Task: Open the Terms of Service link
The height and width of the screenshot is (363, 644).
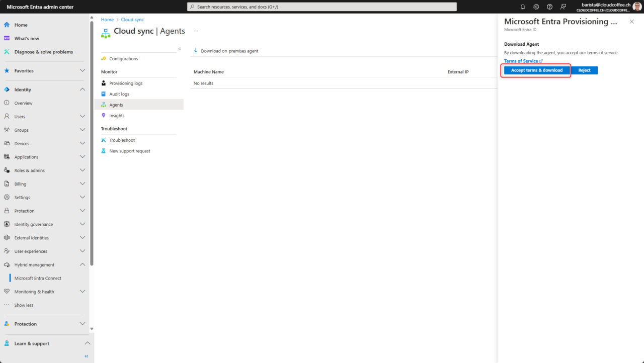Action: tap(523, 61)
